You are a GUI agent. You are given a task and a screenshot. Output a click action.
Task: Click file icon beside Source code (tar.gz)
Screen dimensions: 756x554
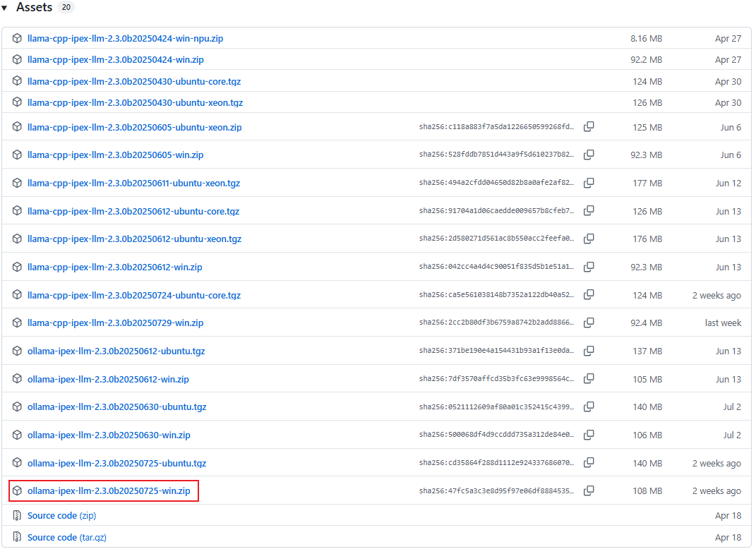coord(17,537)
